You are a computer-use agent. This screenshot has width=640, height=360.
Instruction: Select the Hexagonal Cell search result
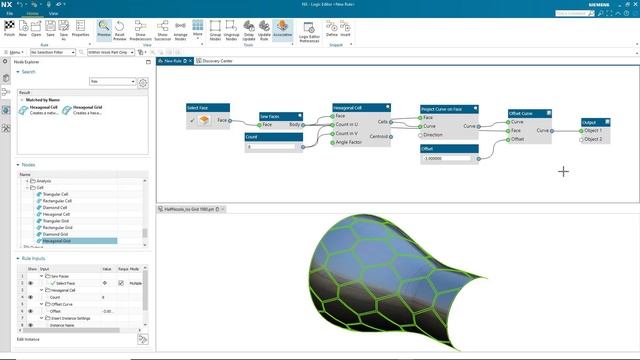click(38, 110)
